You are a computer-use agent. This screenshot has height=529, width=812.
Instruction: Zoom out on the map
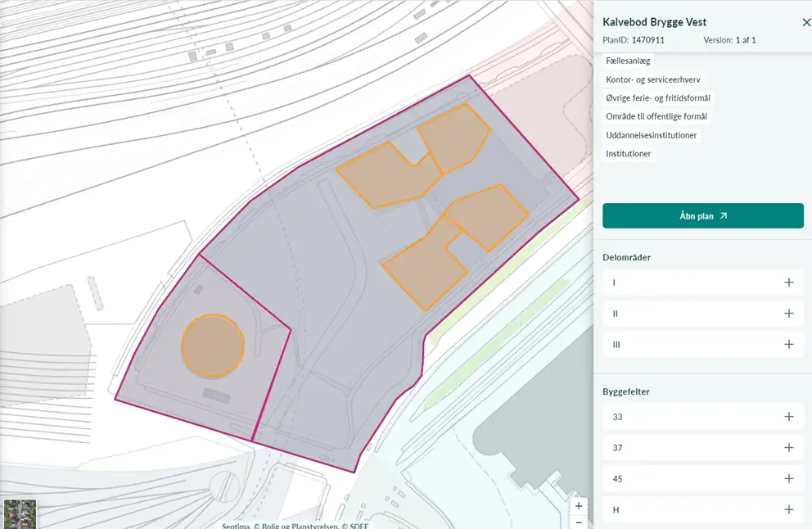coord(579,522)
